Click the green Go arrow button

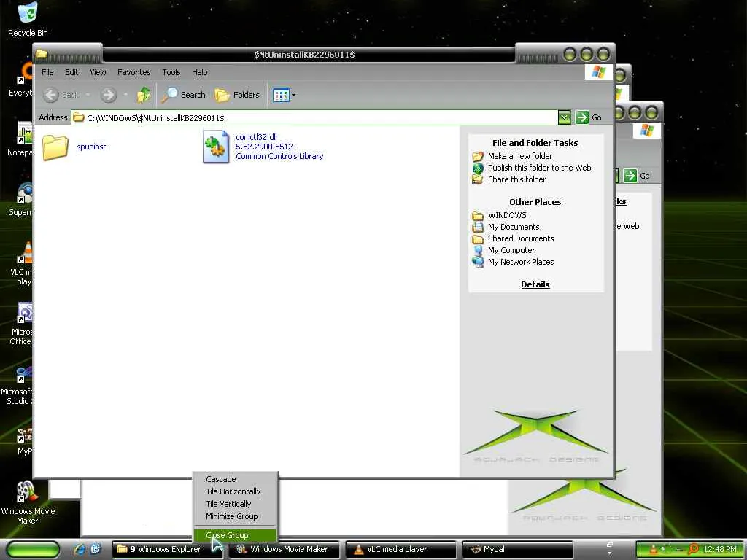[581, 117]
